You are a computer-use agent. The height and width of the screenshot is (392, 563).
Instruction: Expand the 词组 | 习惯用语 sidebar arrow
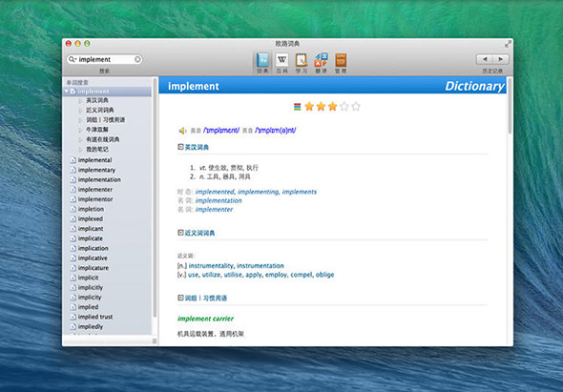point(80,120)
